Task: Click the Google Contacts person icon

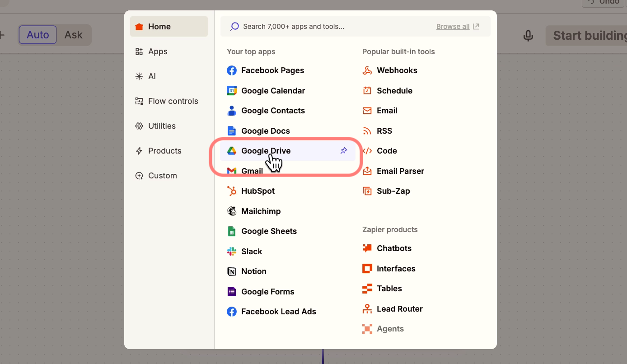Action: (x=232, y=111)
